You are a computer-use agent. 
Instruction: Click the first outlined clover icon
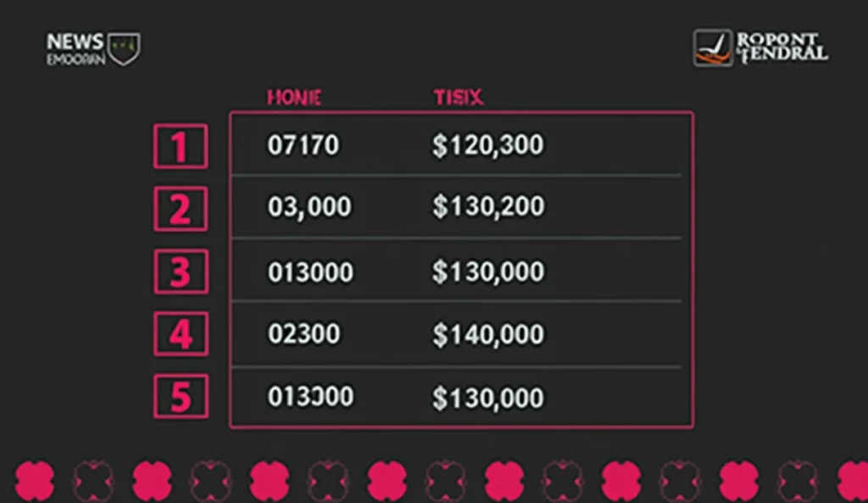(x=93, y=481)
